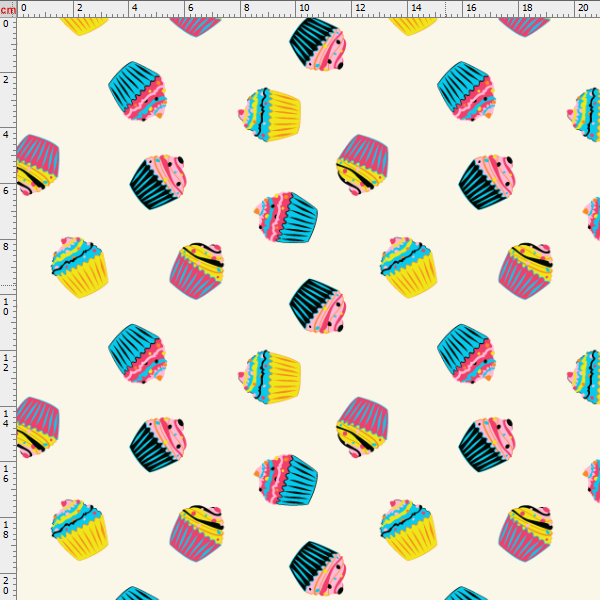Screen dimensions: 600x600
Task: Click the 18 mark on the vertical ruler
Action: pos(6,530)
